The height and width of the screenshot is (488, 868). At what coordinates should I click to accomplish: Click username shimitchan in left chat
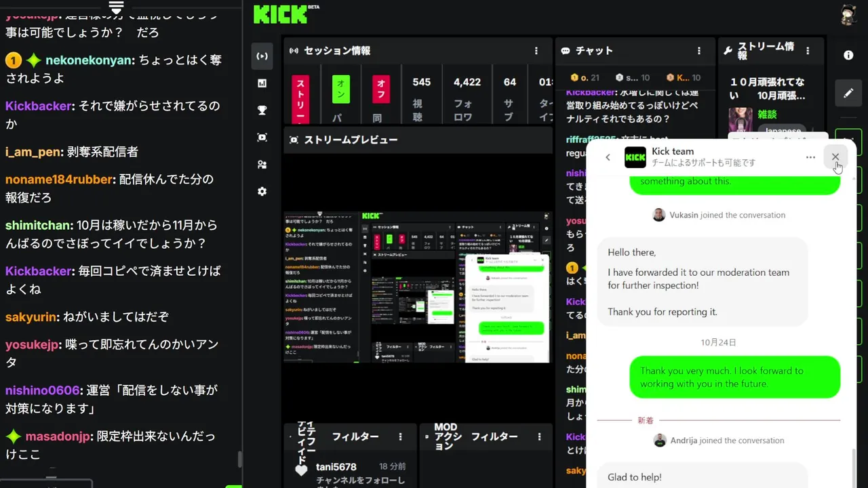coord(38,225)
